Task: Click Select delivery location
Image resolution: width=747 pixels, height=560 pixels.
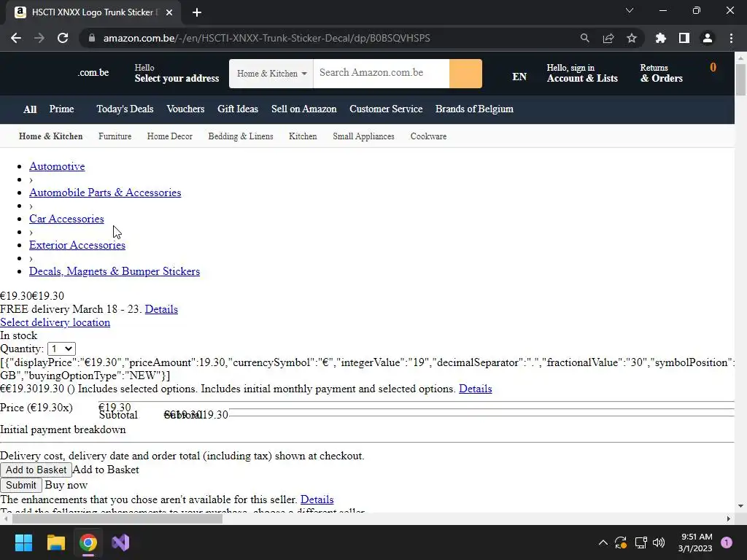Action: click(x=55, y=322)
